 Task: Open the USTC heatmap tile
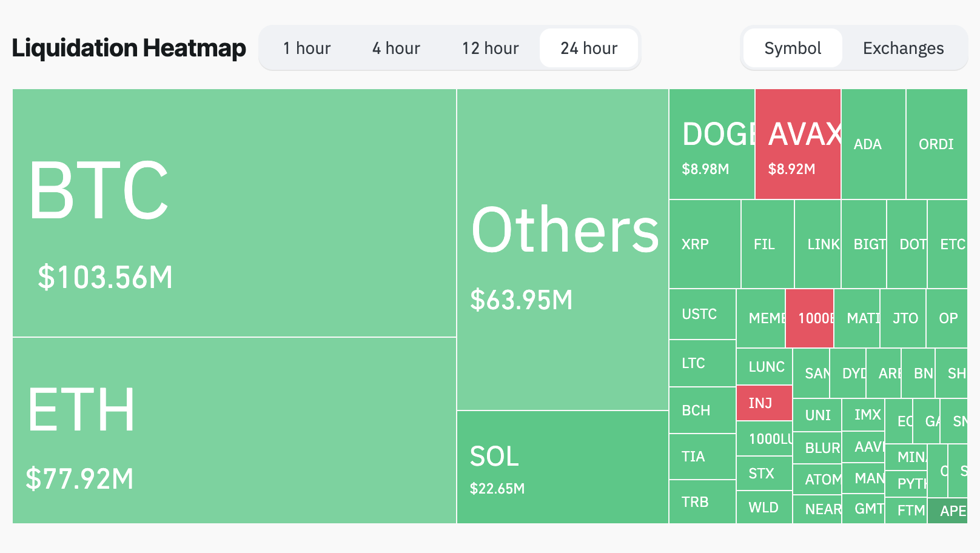pos(703,314)
